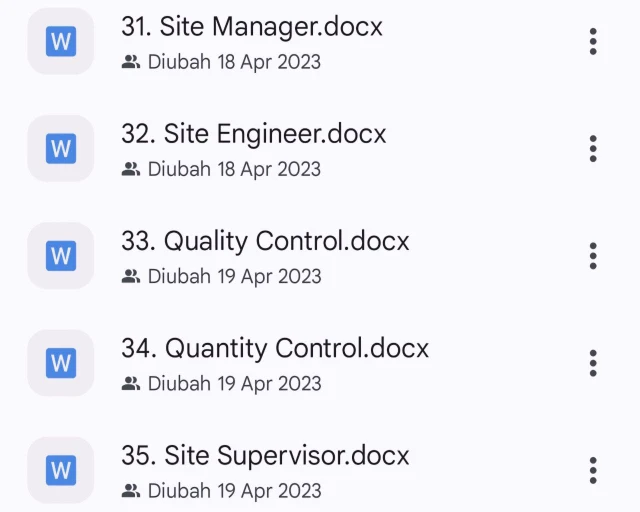Open file 32. Site Engineer.docx
This screenshot has height=512, width=640.
[x=253, y=134]
